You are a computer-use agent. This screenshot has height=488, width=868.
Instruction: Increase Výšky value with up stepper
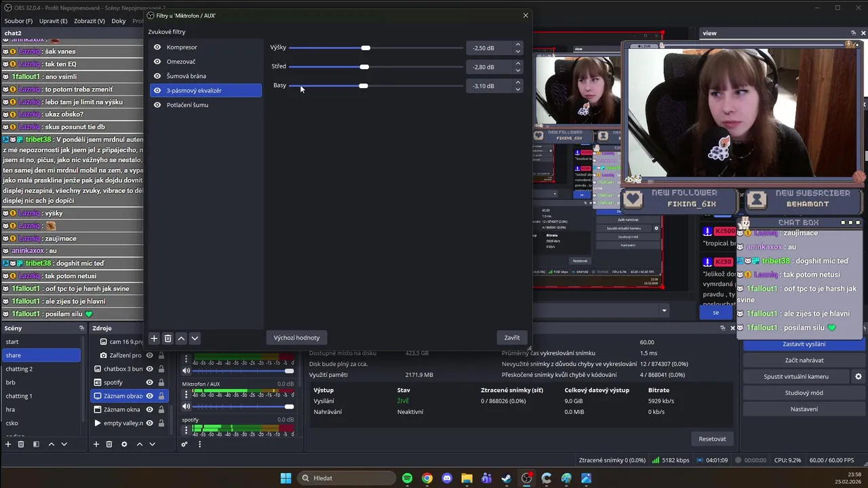518,45
